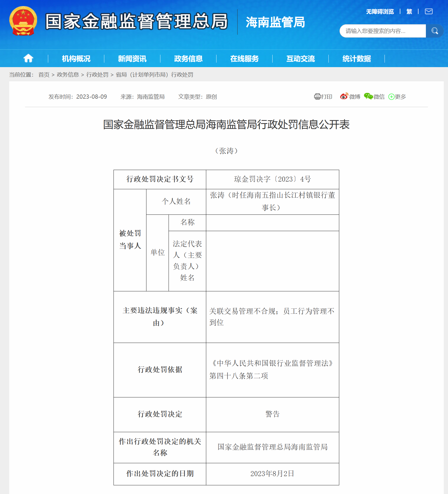Go to 首页 in the breadcrumb
The height and width of the screenshot is (494, 448).
(x=44, y=75)
